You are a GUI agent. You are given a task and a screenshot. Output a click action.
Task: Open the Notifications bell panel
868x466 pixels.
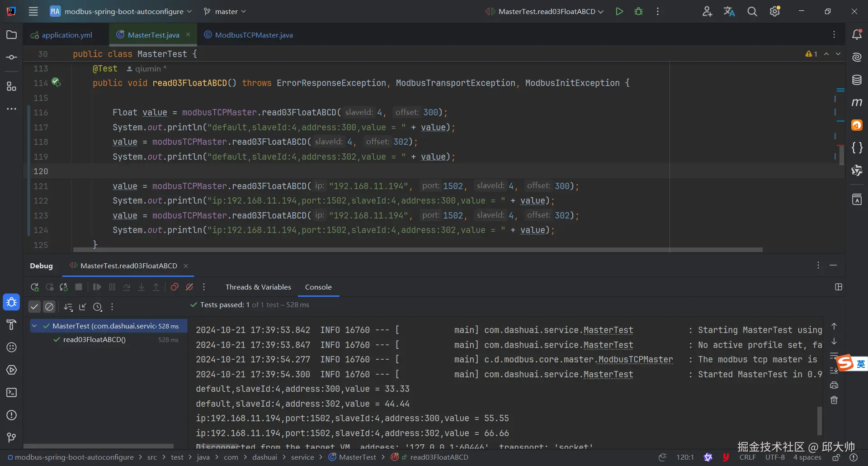[x=857, y=35]
